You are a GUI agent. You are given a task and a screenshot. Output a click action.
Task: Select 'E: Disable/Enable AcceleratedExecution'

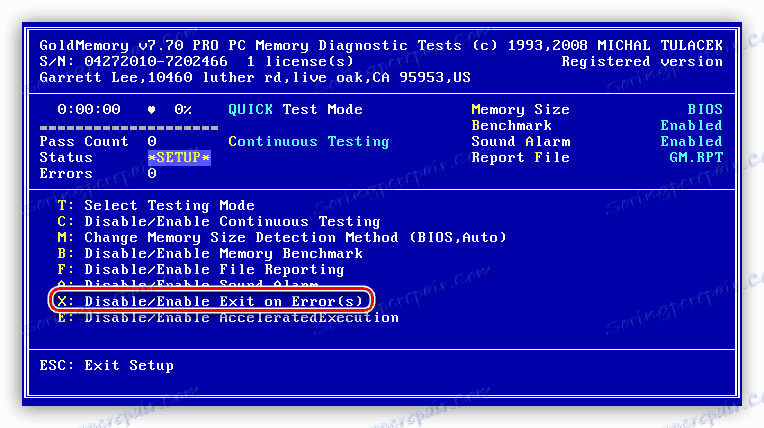pos(228,318)
